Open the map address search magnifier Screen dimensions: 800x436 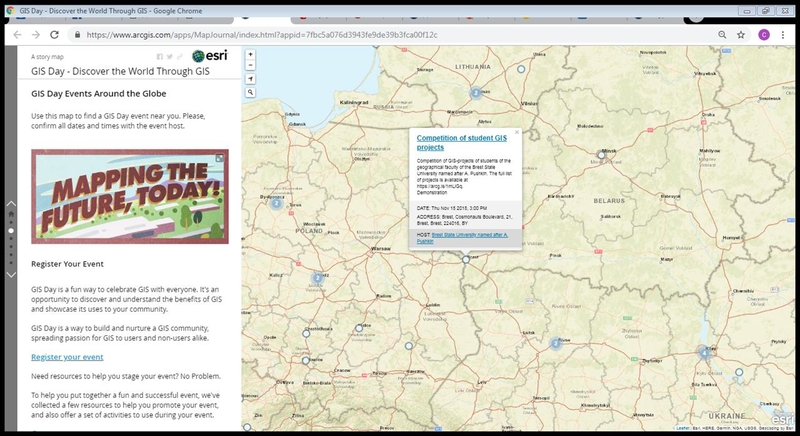coord(250,92)
